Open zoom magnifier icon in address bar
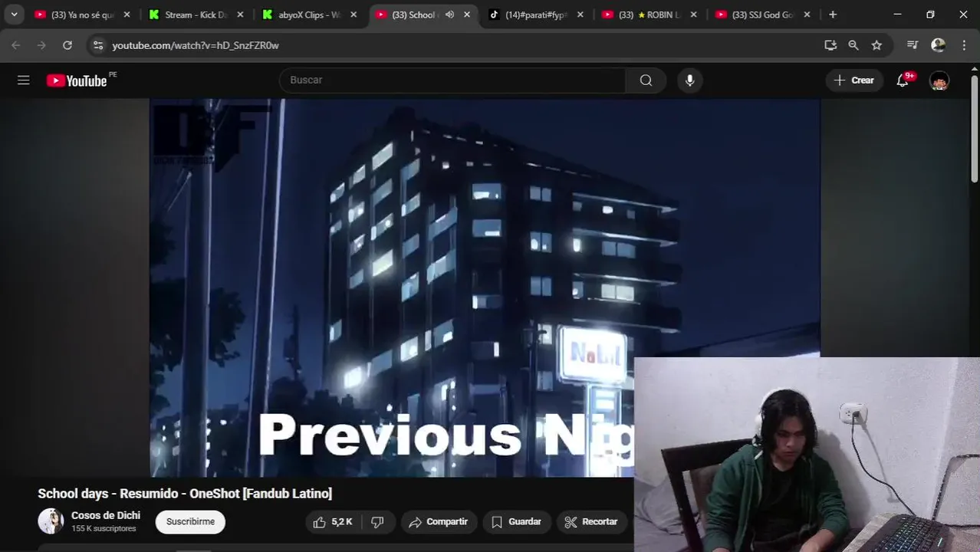The width and height of the screenshot is (980, 552). tap(853, 45)
